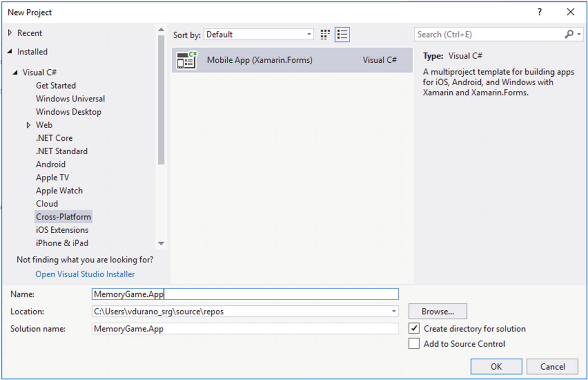
Task: Select Cross-Platform category
Action: tap(64, 217)
